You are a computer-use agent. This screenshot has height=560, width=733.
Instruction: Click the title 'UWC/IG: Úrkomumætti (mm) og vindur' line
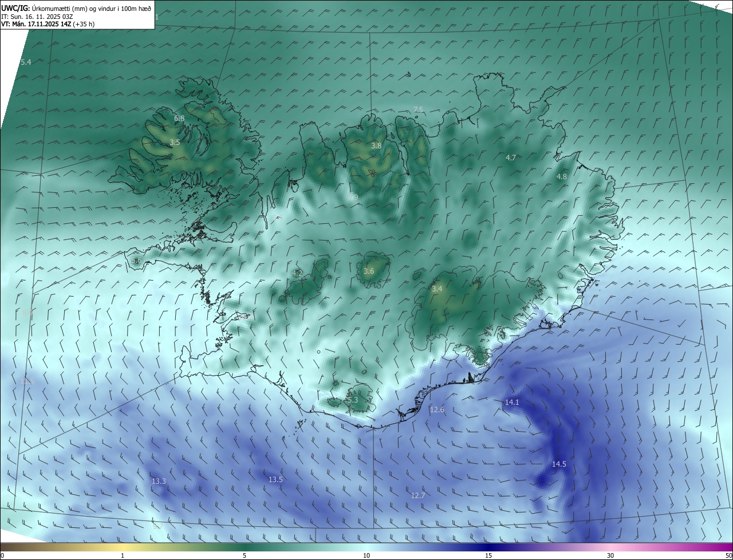pyautogui.click(x=76, y=8)
